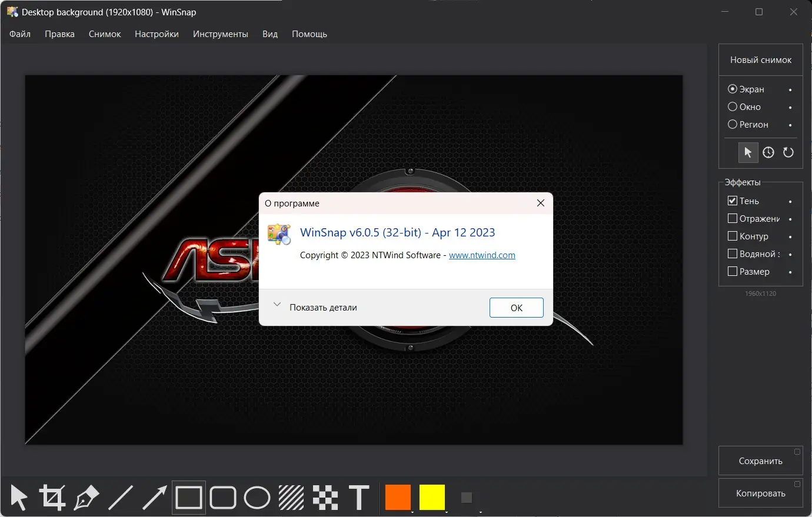Screen dimensions: 812x517
Task: Click OK in the About dialog
Action: coord(517,308)
